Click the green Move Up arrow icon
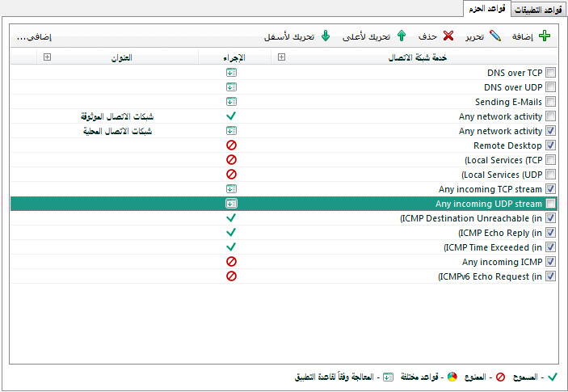 [x=401, y=36]
